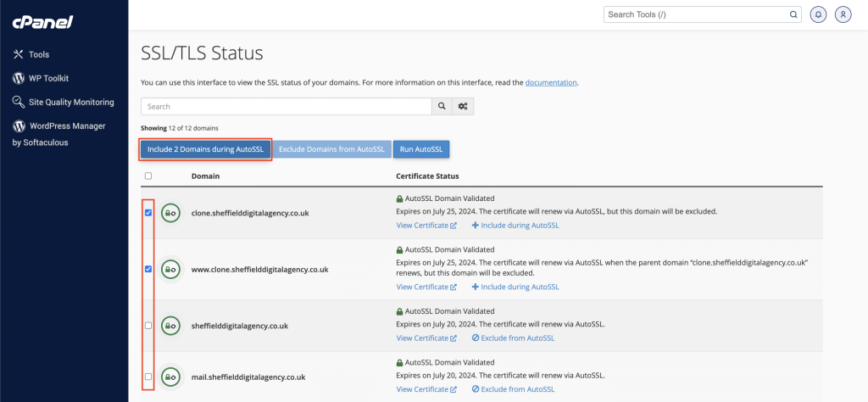The width and height of the screenshot is (868, 402).
Task: Click the WP Toolkit WordPress icon
Action: [19, 78]
